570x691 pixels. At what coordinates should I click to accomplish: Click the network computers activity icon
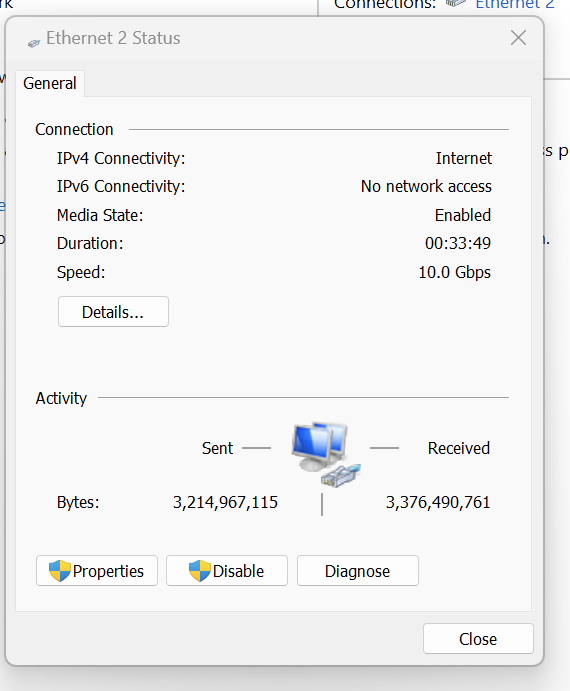click(x=326, y=455)
